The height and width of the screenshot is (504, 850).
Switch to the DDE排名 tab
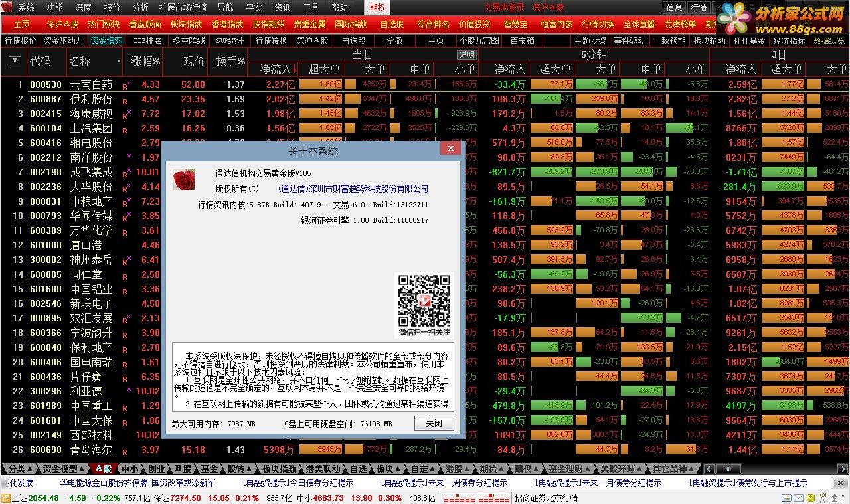pyautogui.click(x=147, y=41)
